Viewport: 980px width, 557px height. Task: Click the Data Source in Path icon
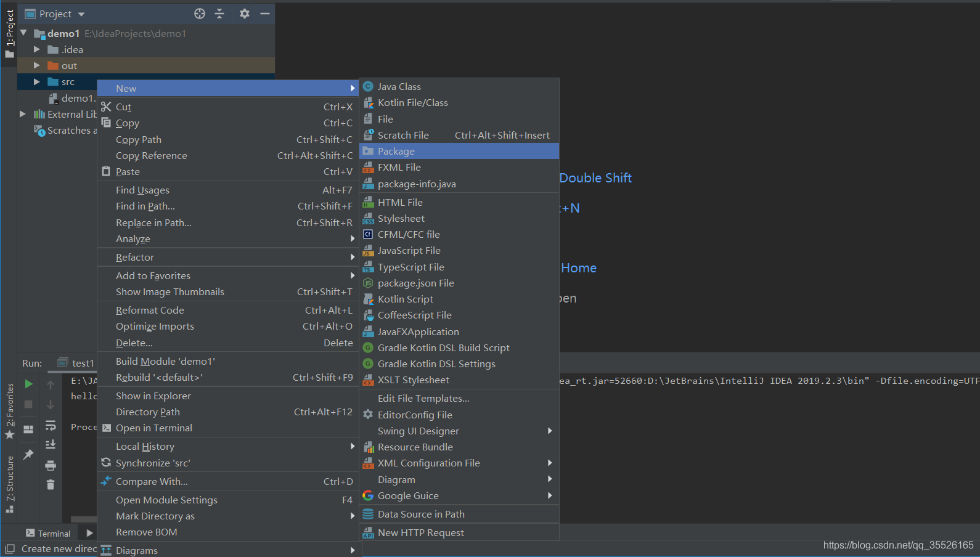(368, 514)
